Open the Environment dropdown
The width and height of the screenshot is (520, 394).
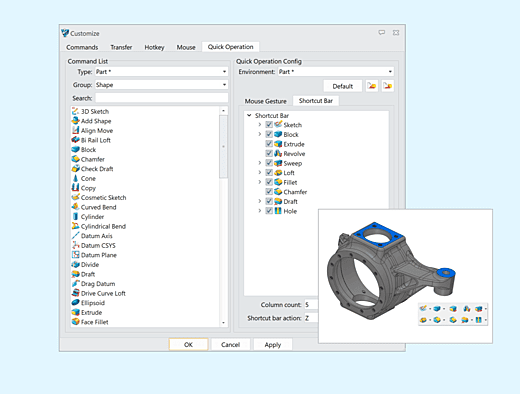pyautogui.click(x=336, y=72)
